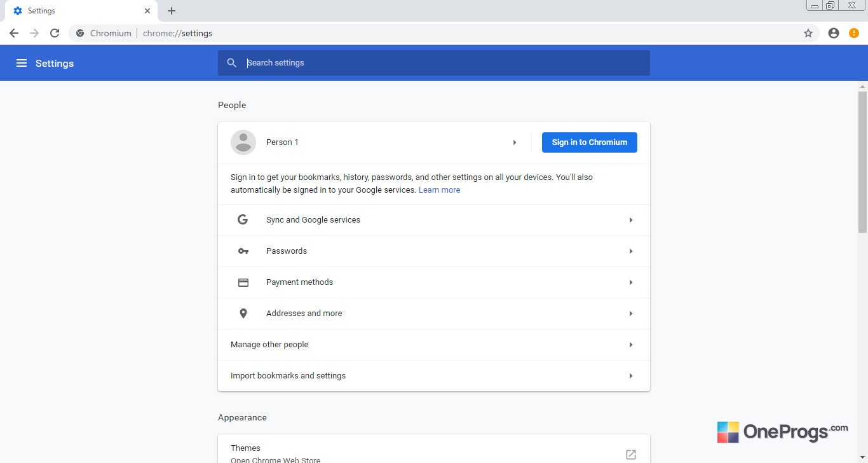
Task: Close the Chromium window
Action: click(851, 6)
